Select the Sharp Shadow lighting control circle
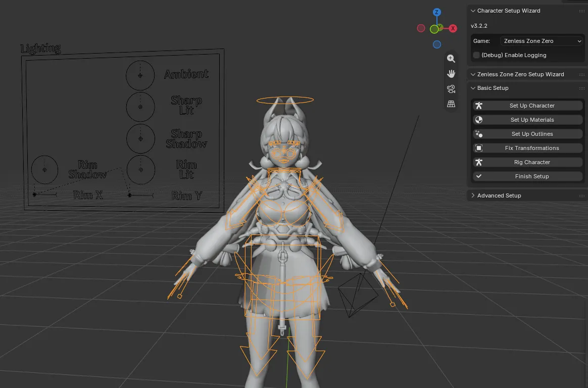588x388 pixels. 140,139
